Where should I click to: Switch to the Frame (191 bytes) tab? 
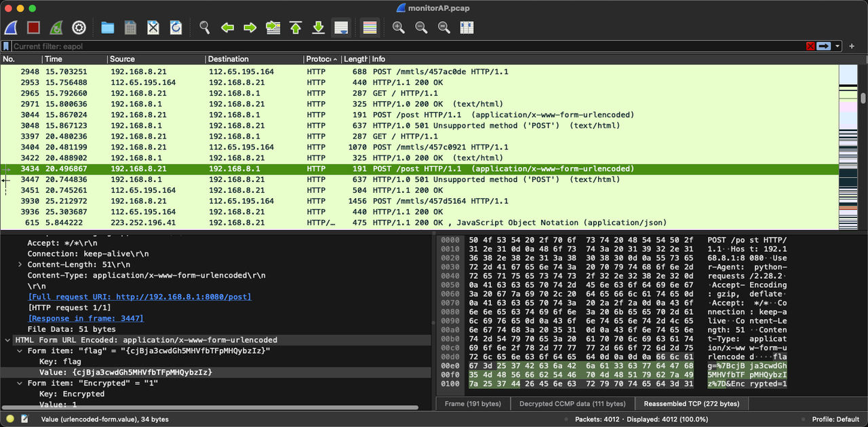[x=473, y=404]
